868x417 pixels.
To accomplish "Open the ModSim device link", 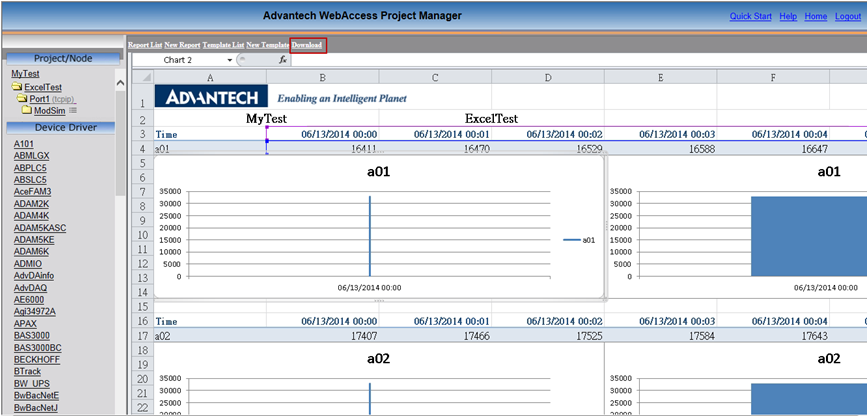I will pyautogui.click(x=50, y=111).
